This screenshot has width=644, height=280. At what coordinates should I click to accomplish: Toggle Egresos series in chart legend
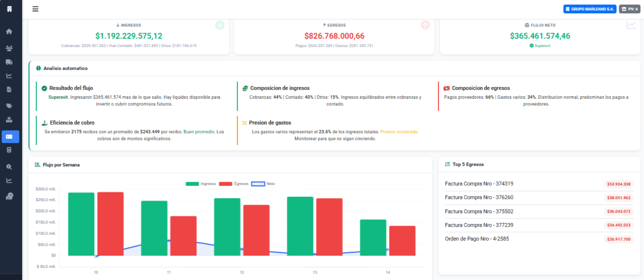pyautogui.click(x=233, y=184)
